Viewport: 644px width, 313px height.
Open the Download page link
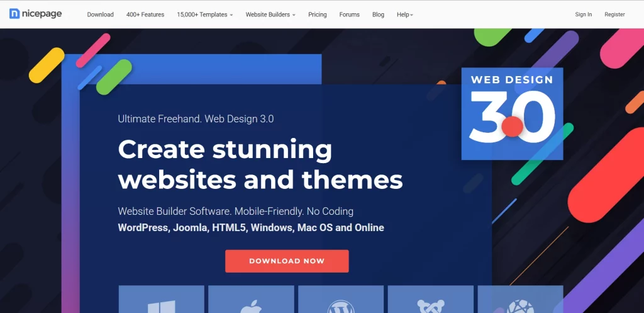[x=100, y=14]
